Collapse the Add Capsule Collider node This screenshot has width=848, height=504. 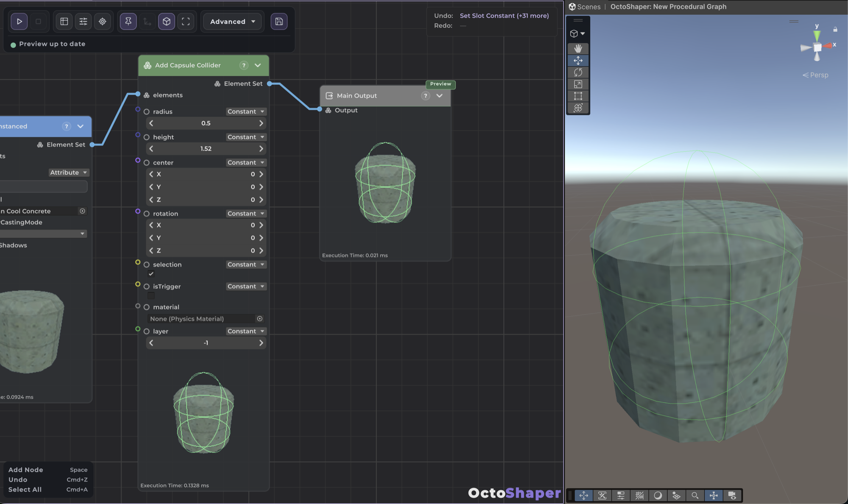coord(258,65)
